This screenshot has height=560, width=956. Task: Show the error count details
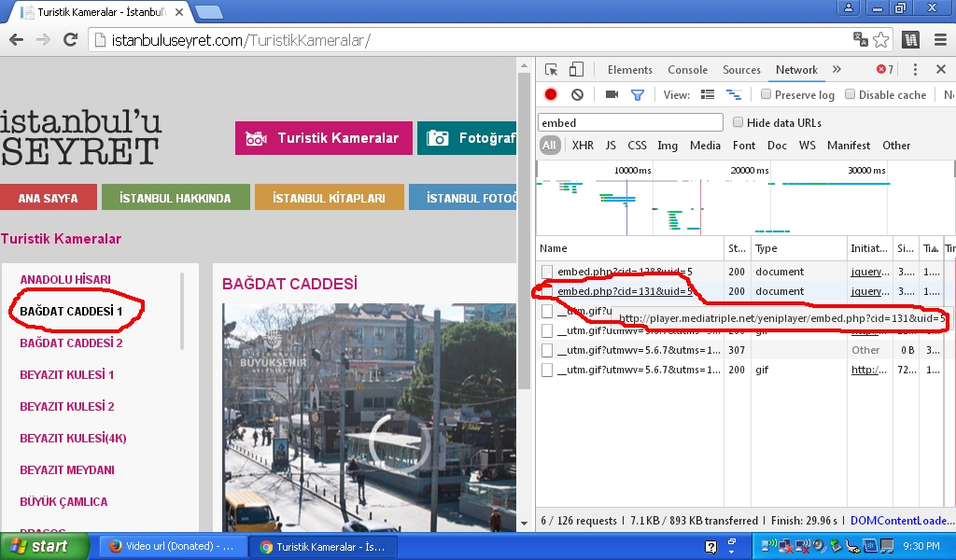(885, 69)
